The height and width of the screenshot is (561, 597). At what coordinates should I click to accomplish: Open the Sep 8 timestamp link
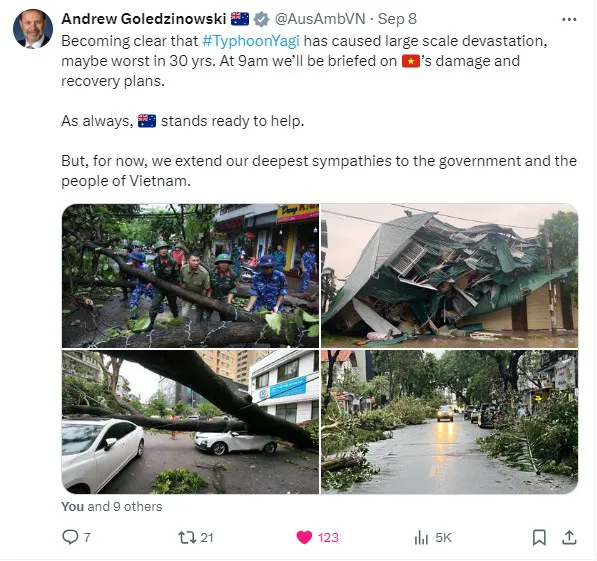397,19
